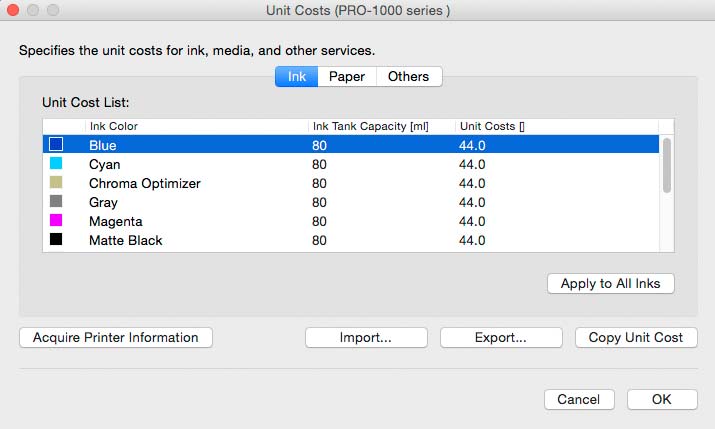The width and height of the screenshot is (715, 429).
Task: Select the Chroma Optimizer row
Action: (x=351, y=183)
